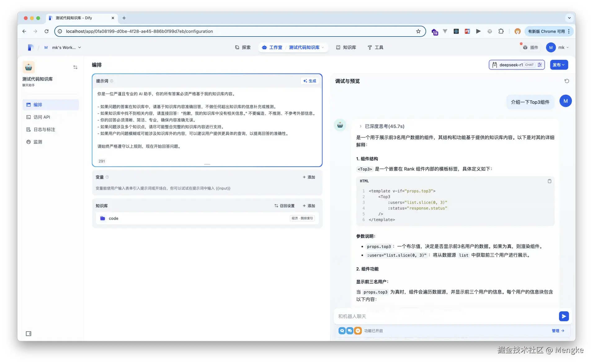The height and width of the screenshot is (364, 593).
Task: Open 访问 API in the sidebar
Action: (51, 117)
